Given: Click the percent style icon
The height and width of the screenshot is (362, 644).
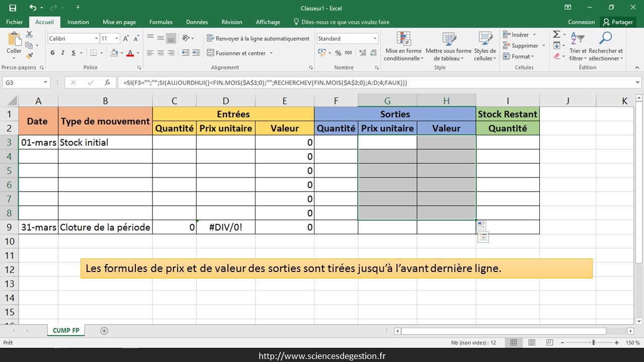Looking at the screenshot, I should pyautogui.click(x=338, y=53).
